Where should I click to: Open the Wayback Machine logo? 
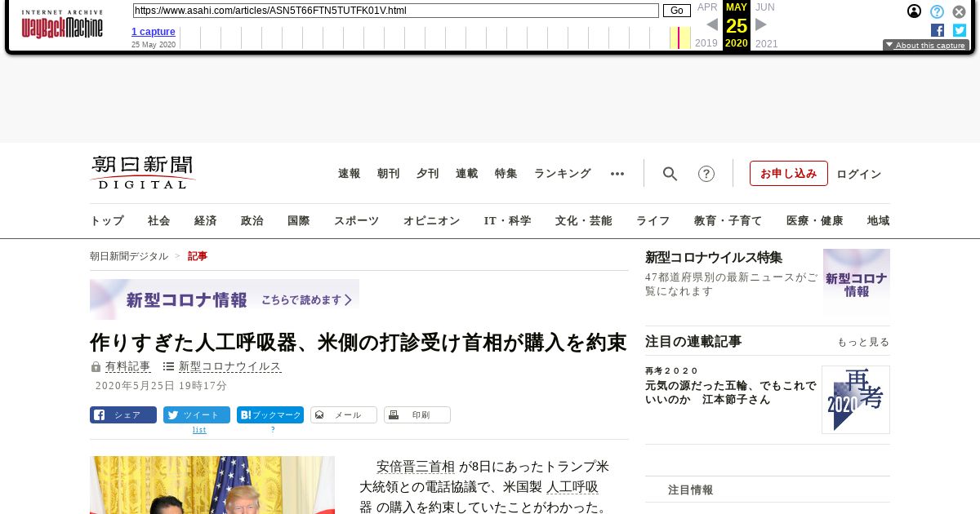62,25
